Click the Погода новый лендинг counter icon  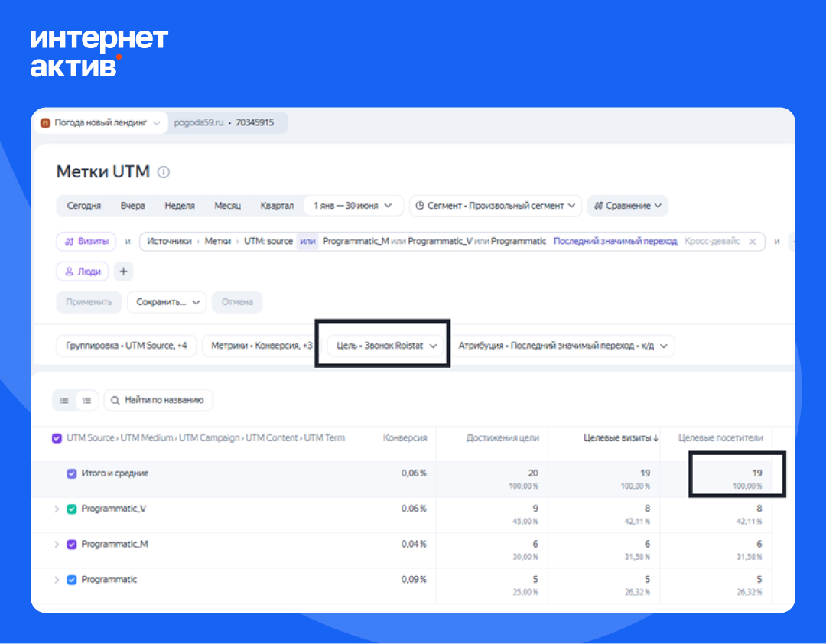point(45,123)
